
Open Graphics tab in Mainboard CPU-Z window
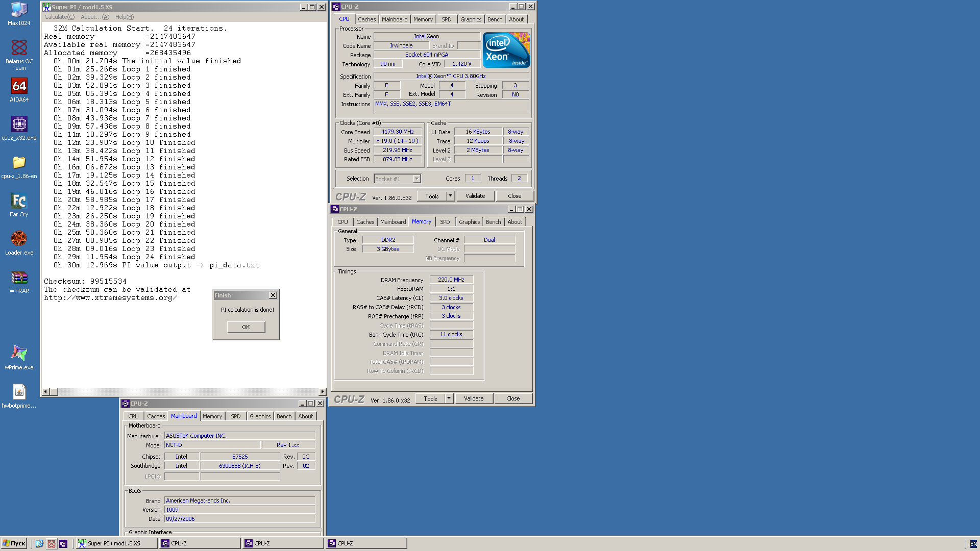tap(260, 416)
